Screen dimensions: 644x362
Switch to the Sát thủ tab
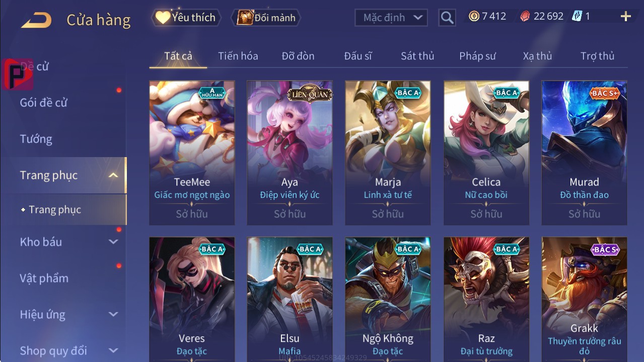(417, 56)
